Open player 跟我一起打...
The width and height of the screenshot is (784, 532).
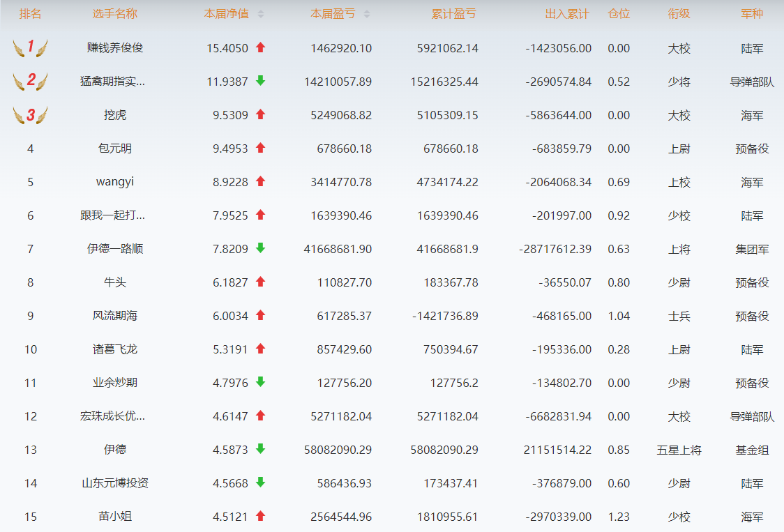112,215
